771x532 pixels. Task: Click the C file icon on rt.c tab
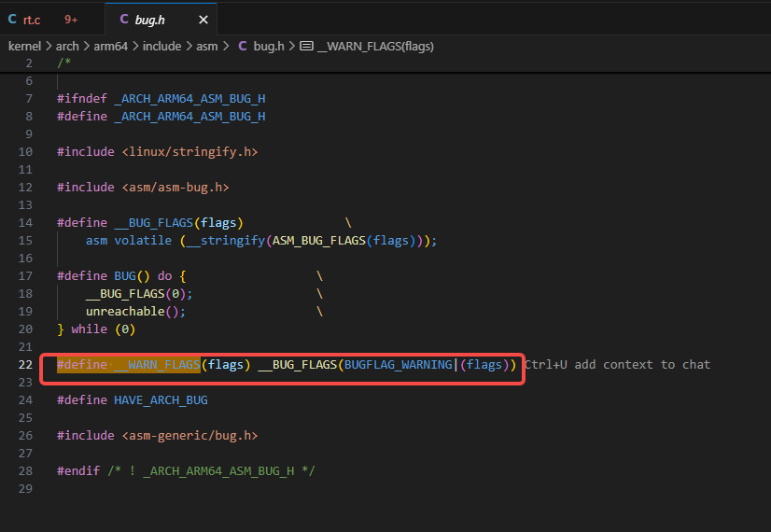click(12, 20)
